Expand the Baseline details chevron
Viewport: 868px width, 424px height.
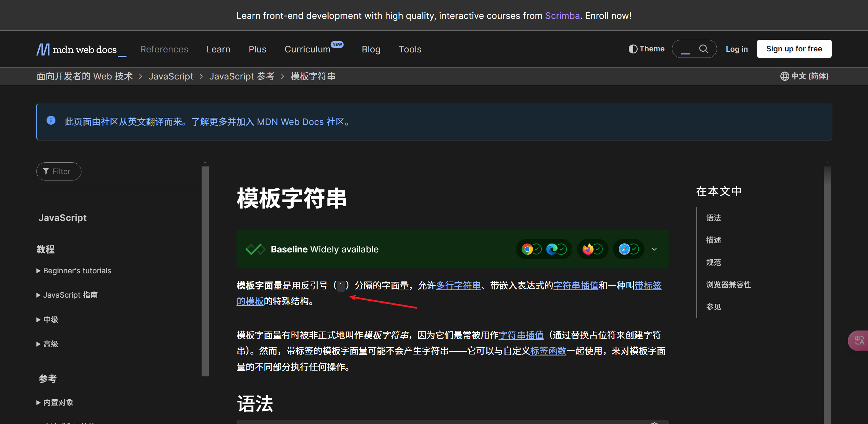[654, 249]
